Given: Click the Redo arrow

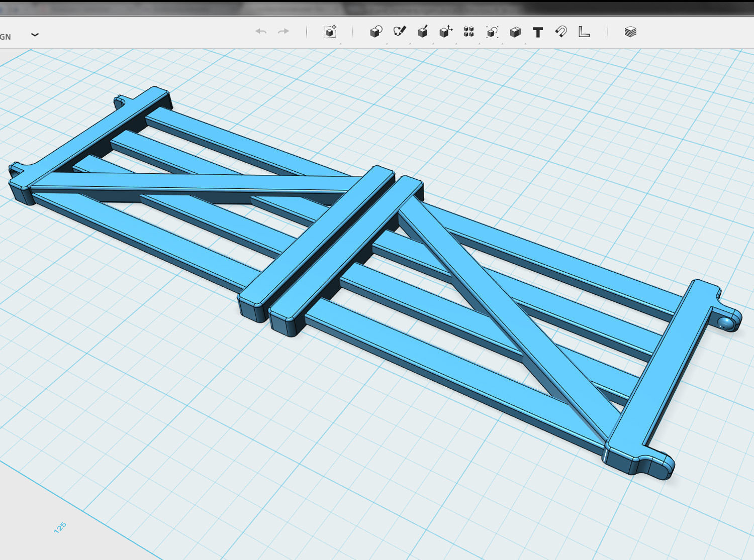Looking at the screenshot, I should coord(284,32).
